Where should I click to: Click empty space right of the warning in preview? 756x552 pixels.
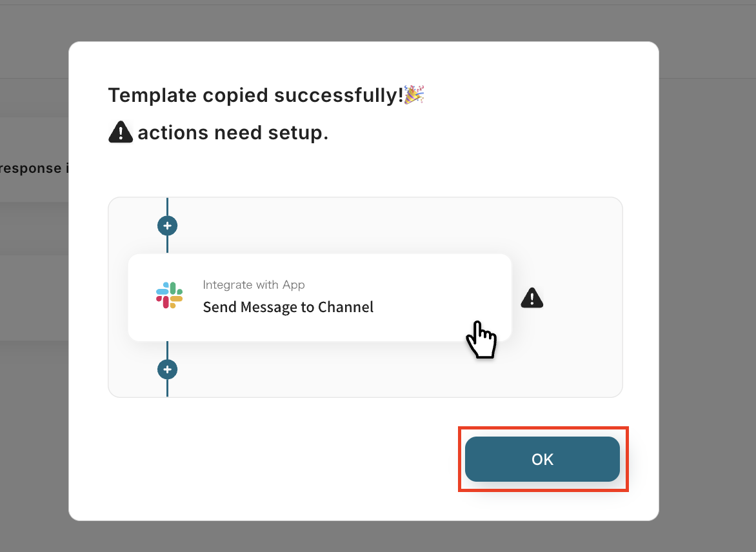(581, 297)
